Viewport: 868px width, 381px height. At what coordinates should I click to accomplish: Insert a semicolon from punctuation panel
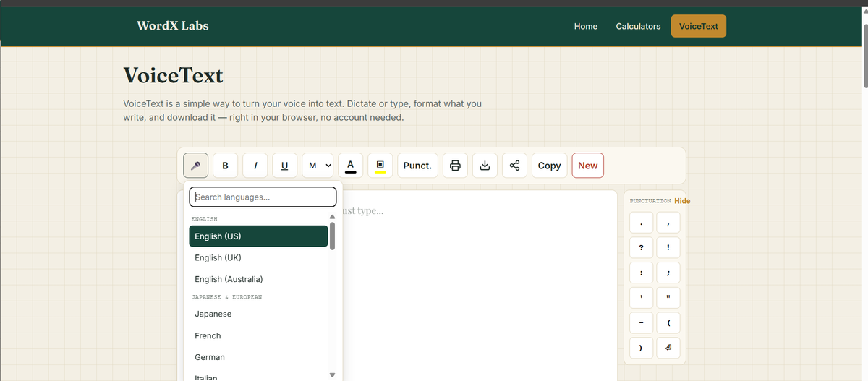pos(668,273)
